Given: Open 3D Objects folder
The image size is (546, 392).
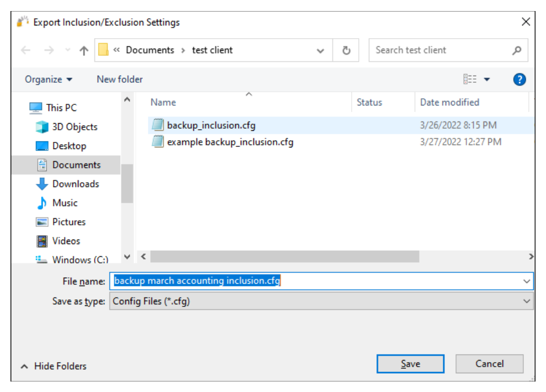Looking at the screenshot, I should pos(75,127).
